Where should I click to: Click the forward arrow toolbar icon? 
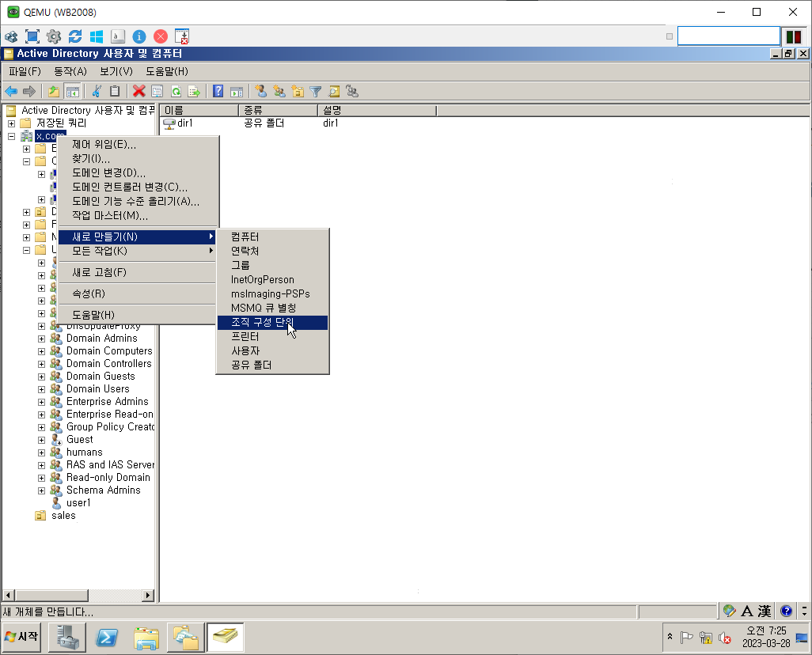pyautogui.click(x=29, y=92)
